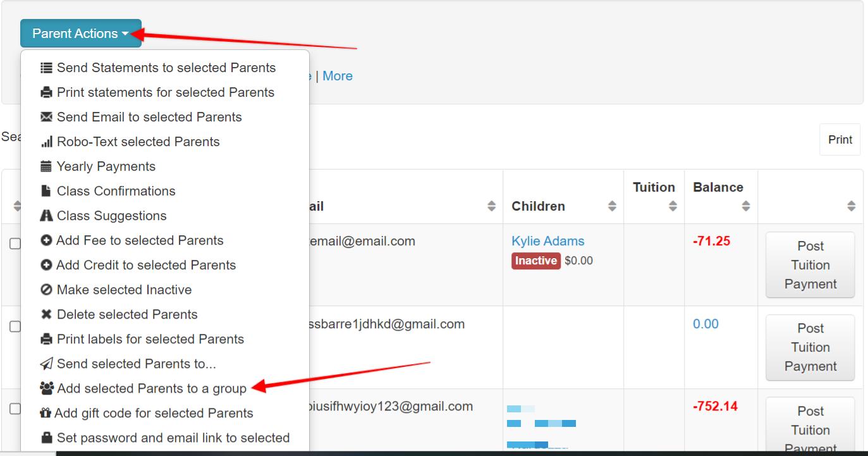This screenshot has width=868, height=456.
Task: Open the Parent Actions dropdown
Action: [x=80, y=34]
